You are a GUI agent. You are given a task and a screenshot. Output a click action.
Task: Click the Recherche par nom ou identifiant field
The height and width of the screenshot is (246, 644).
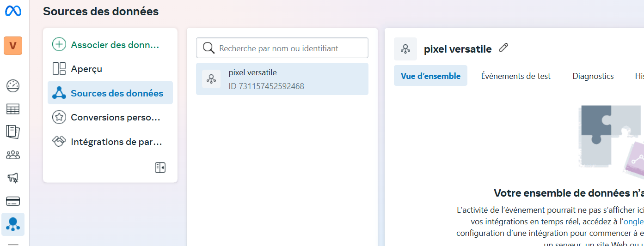282,48
